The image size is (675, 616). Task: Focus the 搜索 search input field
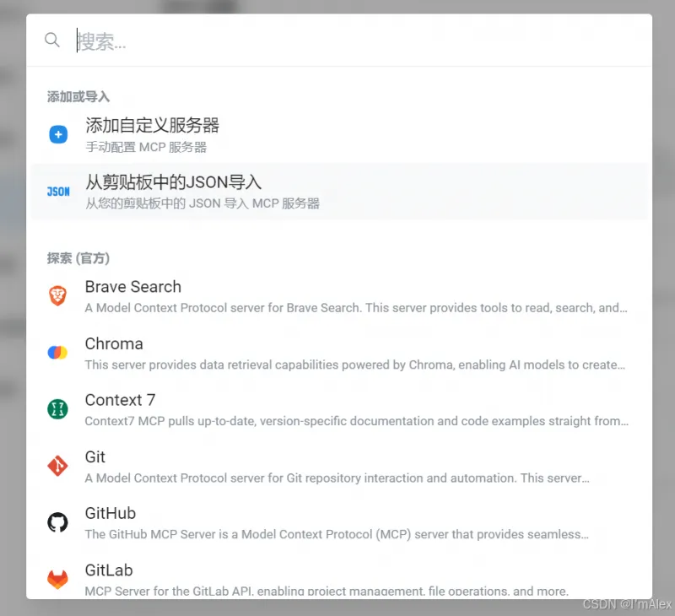[x=337, y=41]
